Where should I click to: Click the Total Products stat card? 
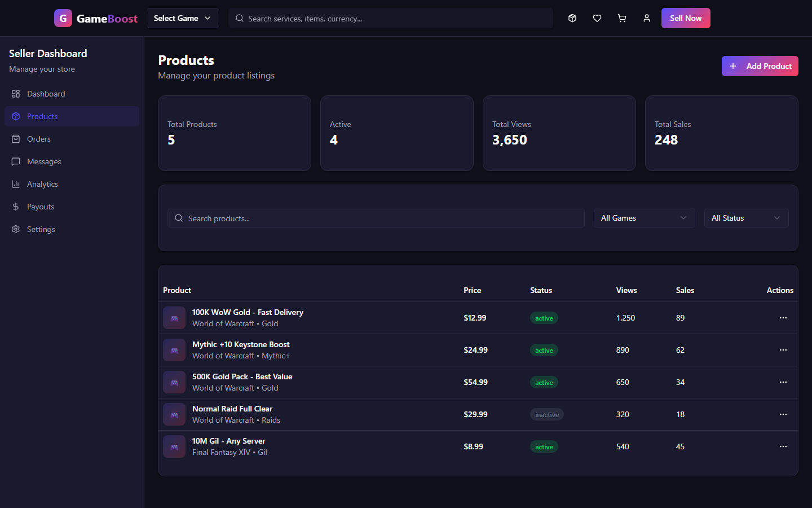[x=235, y=133]
